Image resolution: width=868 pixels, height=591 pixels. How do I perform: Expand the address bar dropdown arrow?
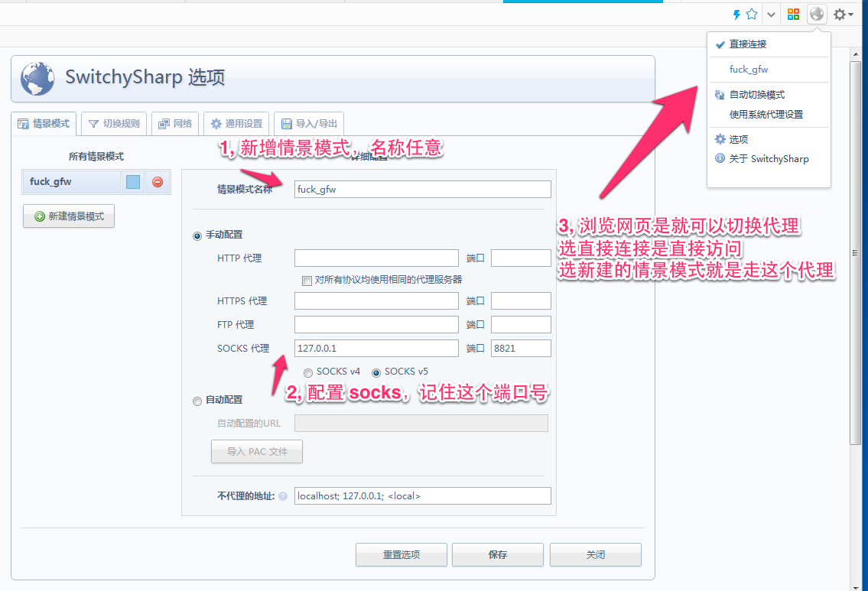[x=771, y=15]
